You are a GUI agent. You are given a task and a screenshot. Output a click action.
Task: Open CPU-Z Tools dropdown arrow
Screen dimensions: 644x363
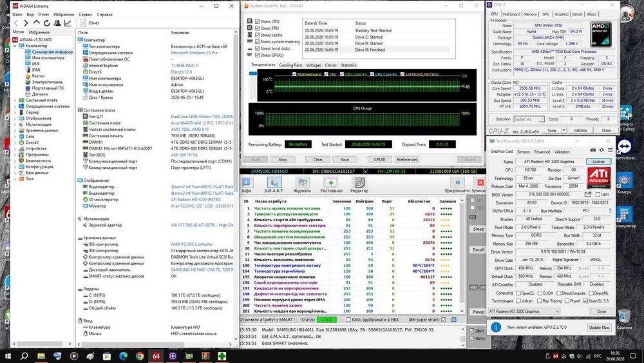[x=564, y=130]
